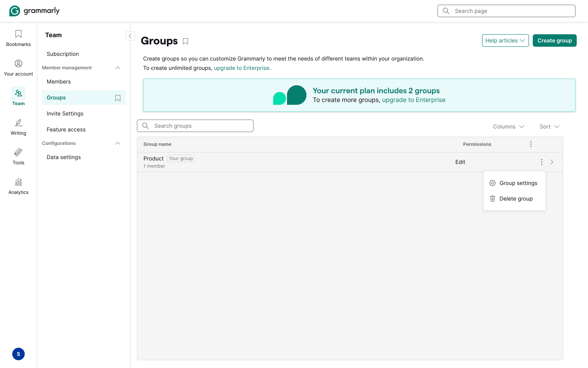Open Product group via right chevron
Screen dimensions: 588x368
[x=552, y=162]
